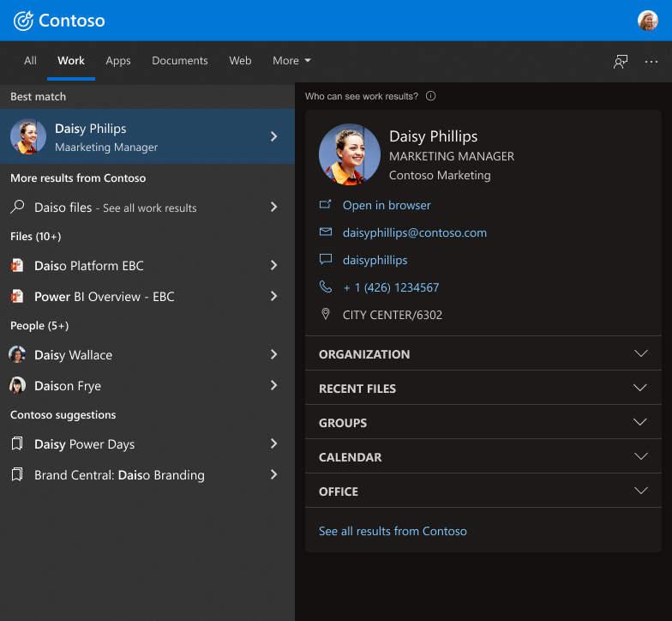The height and width of the screenshot is (621, 672).
Task: Expand the OFFICE section
Action: pyautogui.click(x=483, y=491)
